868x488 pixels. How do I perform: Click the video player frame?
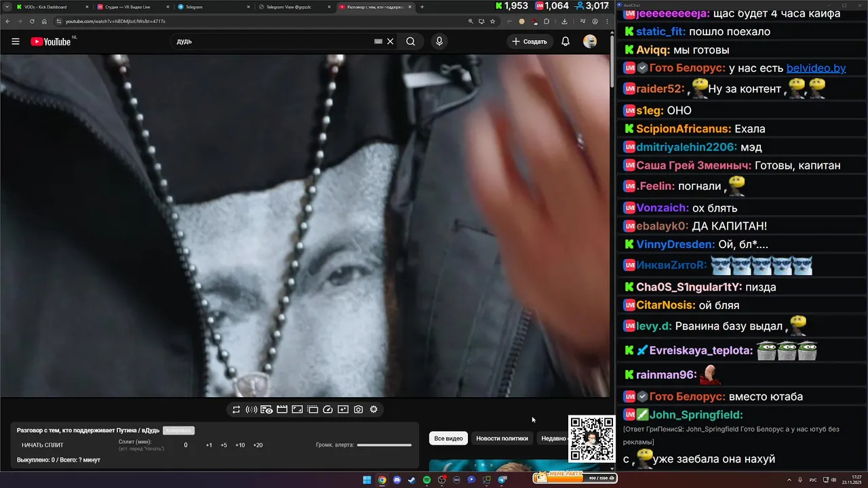coord(305,226)
